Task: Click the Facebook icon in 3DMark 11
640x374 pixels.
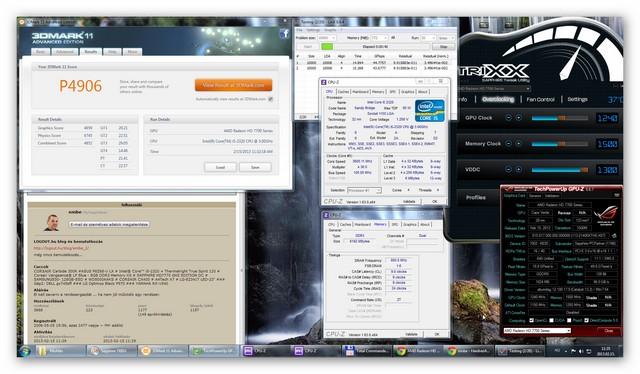Action: point(284,34)
